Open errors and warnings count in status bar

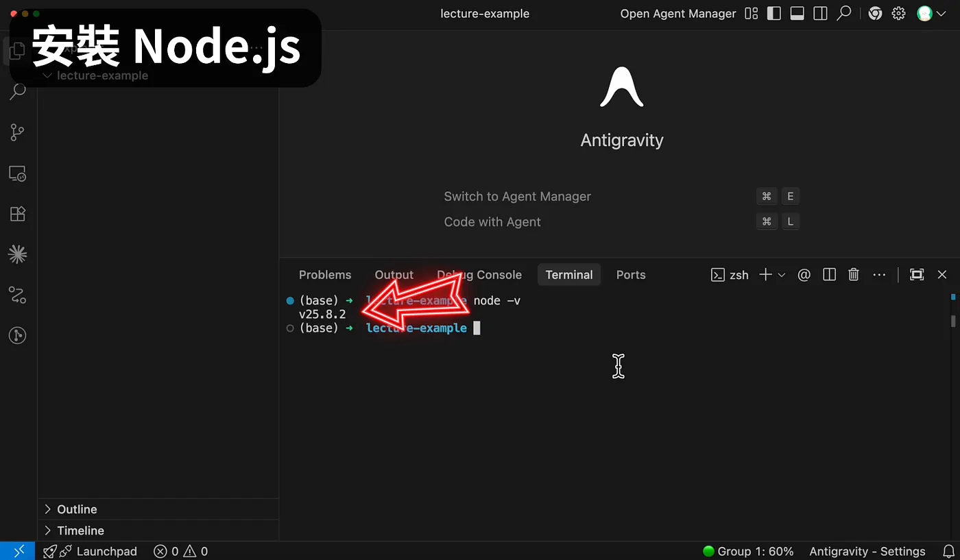point(181,551)
